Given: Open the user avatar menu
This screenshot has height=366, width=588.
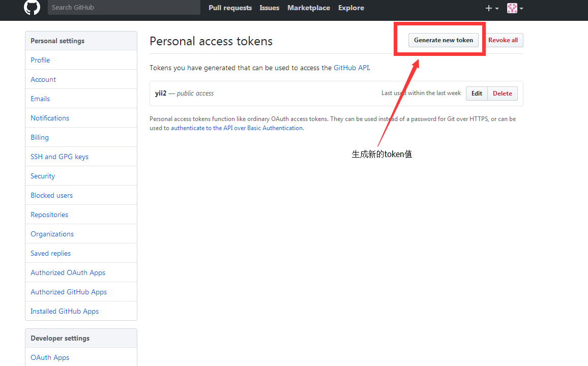Looking at the screenshot, I should (x=515, y=8).
